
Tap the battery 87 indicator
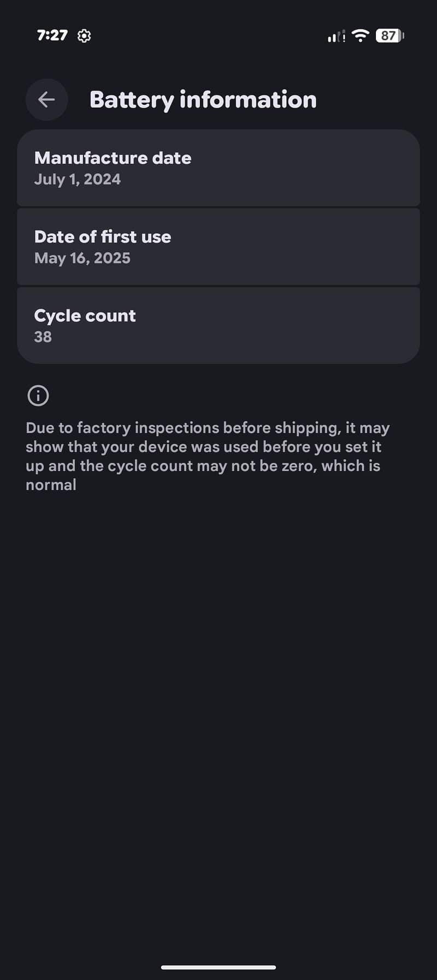[x=389, y=36]
